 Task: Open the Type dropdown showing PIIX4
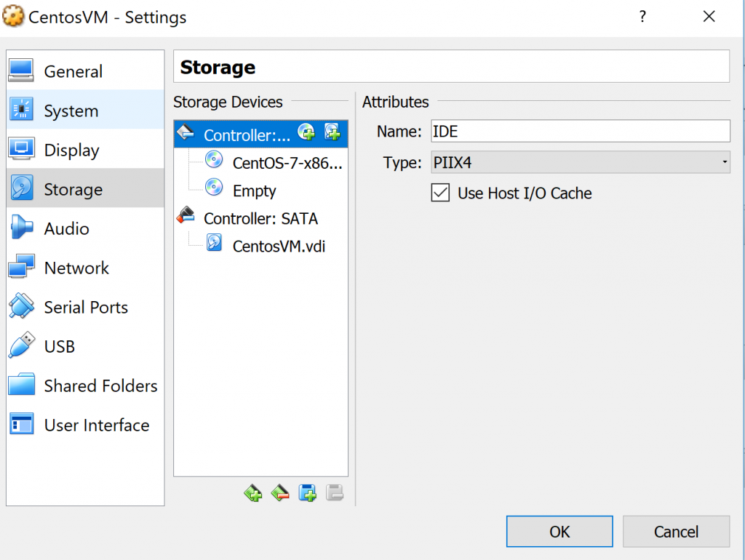tap(580, 162)
